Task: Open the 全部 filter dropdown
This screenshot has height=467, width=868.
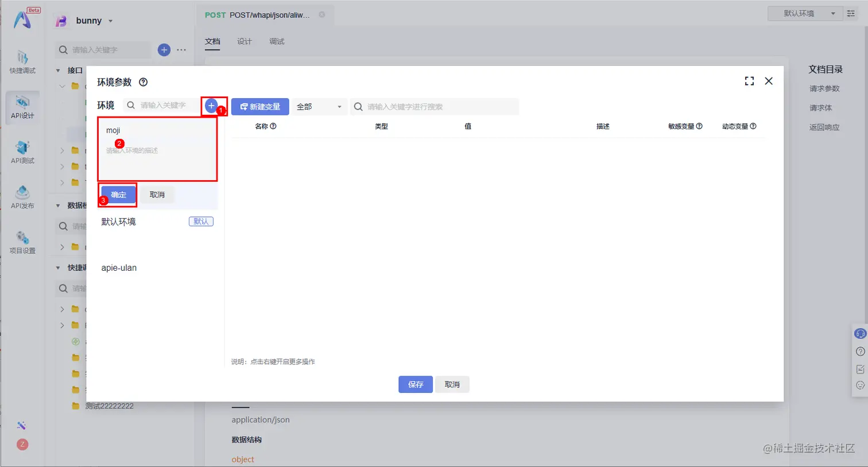Action: [319, 107]
